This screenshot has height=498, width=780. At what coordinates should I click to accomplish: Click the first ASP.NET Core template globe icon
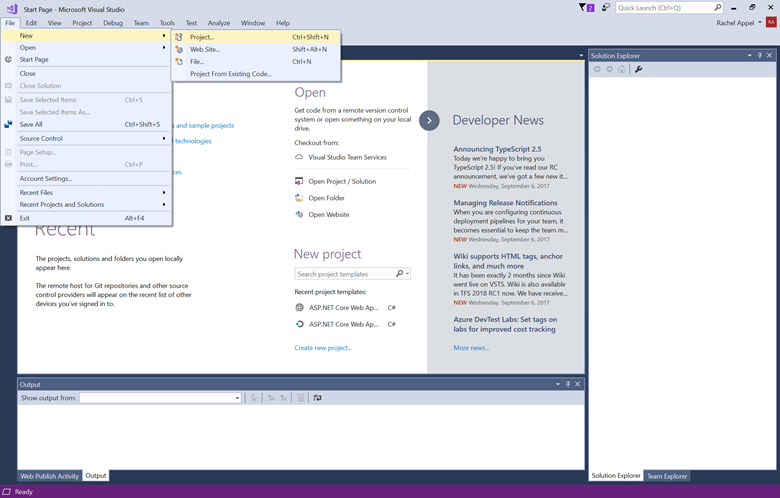(299, 307)
